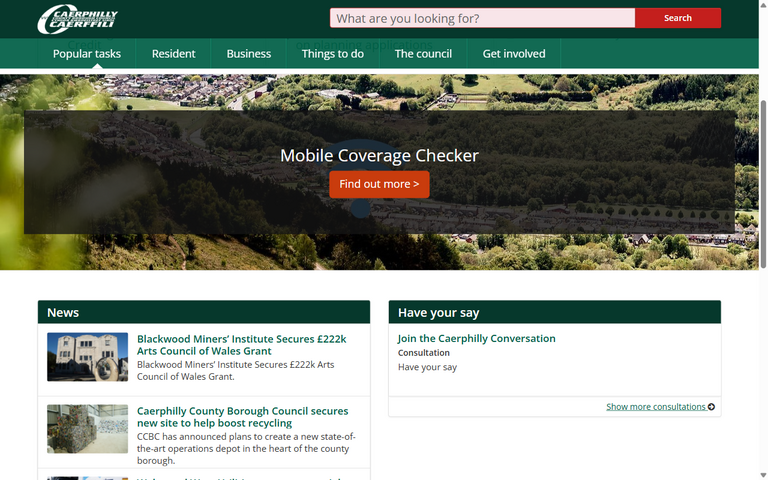Image resolution: width=768 pixels, height=480 pixels.
Task: Open the new recycling site headline link
Action: pos(242,417)
